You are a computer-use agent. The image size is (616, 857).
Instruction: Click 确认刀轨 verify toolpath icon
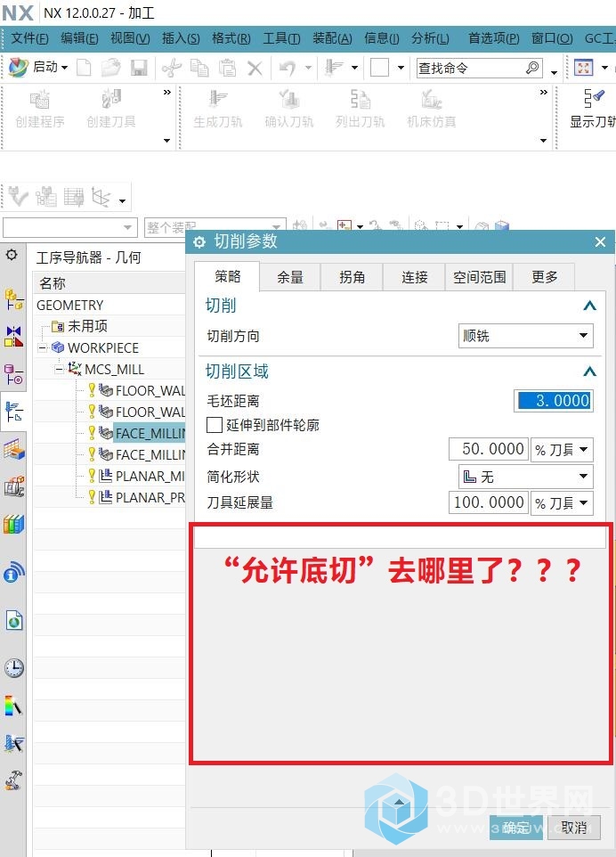coord(289,110)
